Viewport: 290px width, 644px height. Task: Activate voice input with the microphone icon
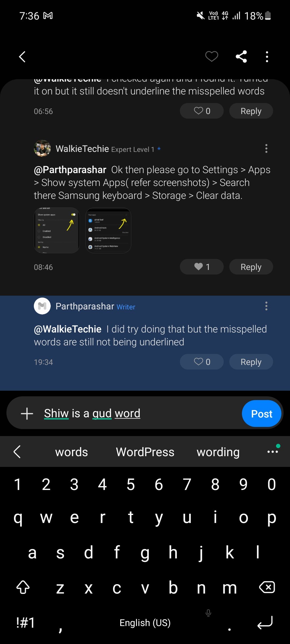(209, 613)
